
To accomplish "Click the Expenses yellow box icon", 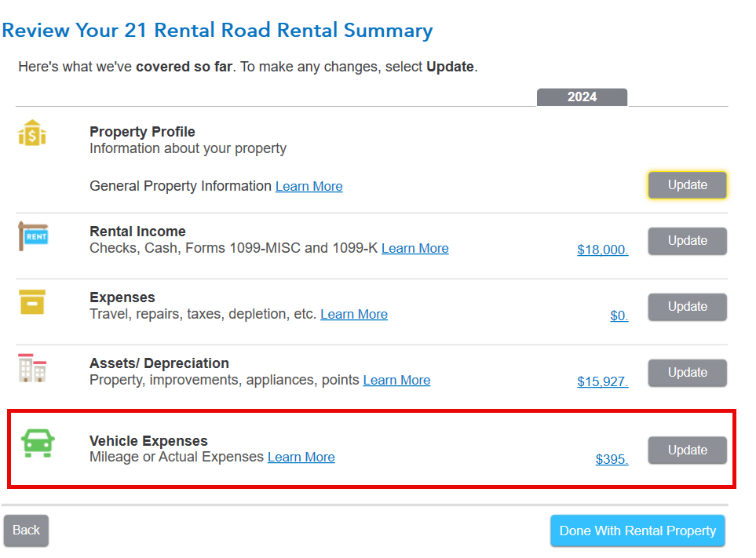I will 32,301.
